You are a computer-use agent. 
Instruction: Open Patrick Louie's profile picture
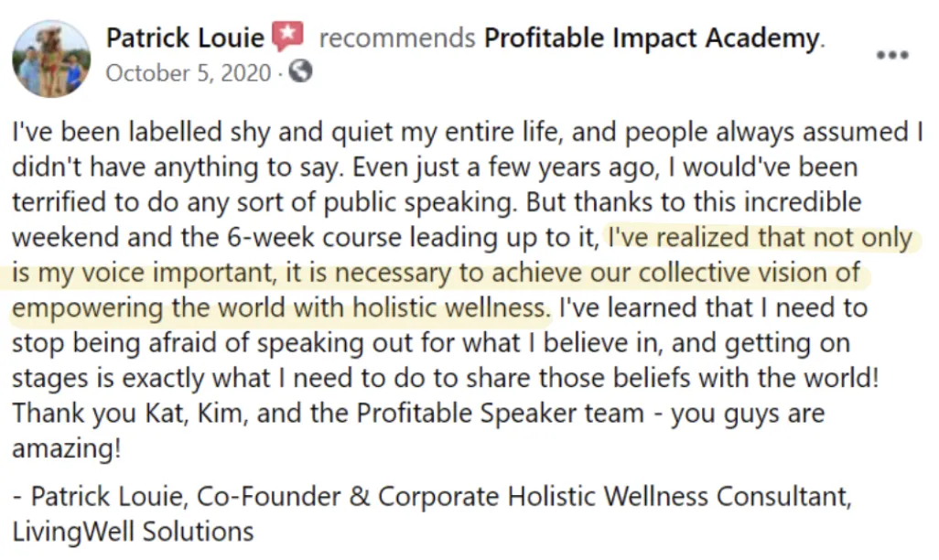click(51, 59)
